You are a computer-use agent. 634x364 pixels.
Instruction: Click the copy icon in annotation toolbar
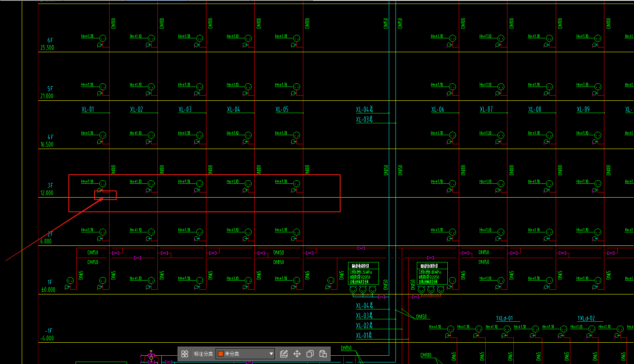310,354
